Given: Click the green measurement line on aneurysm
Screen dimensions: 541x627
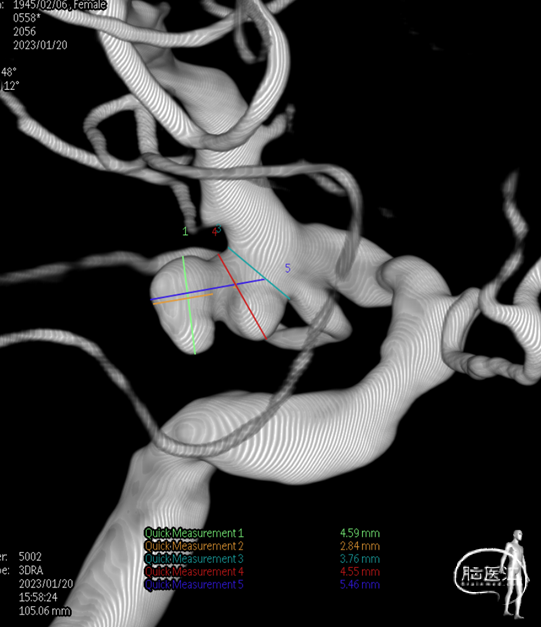Looking at the screenshot, I should click(189, 305).
